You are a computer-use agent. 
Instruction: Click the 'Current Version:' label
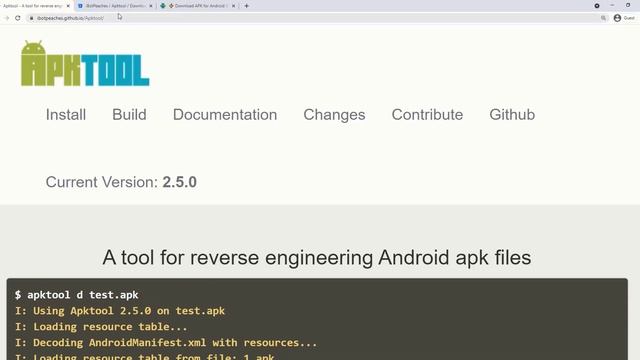[102, 182]
